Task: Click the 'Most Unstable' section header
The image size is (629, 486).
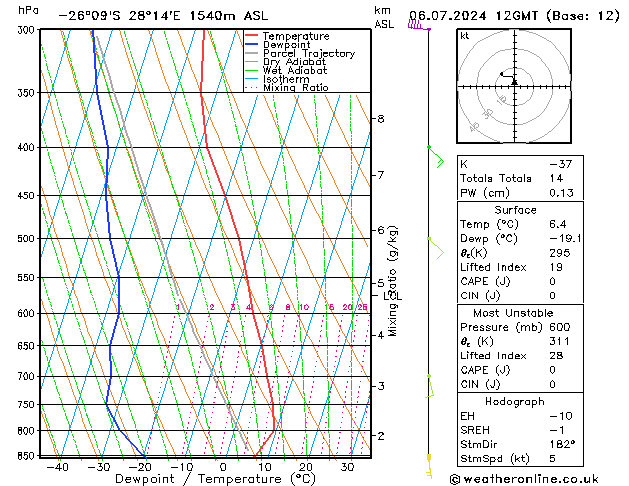Action: [x=513, y=313]
